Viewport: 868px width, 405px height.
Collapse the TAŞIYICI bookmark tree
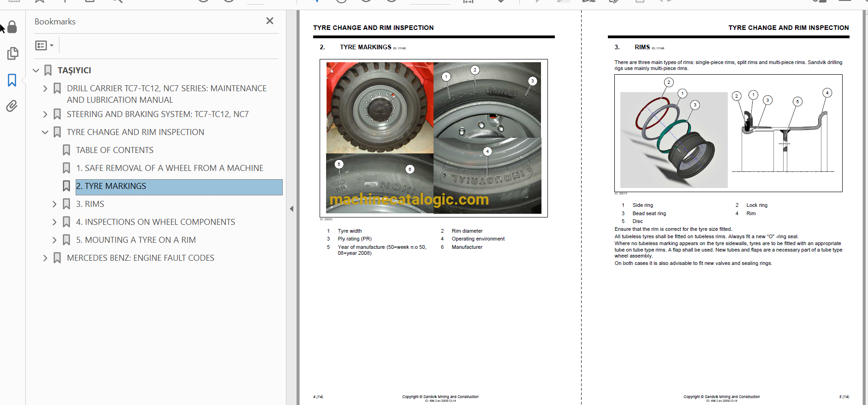[36, 70]
